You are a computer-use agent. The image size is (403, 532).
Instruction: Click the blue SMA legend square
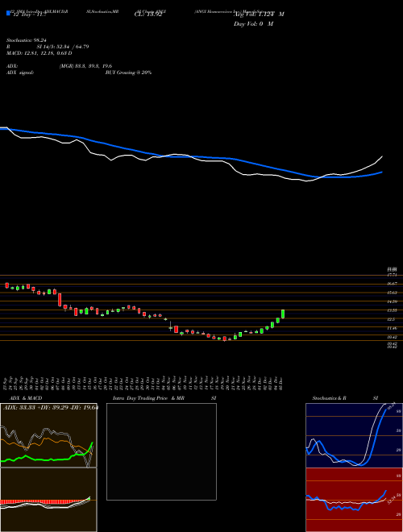point(8,13)
